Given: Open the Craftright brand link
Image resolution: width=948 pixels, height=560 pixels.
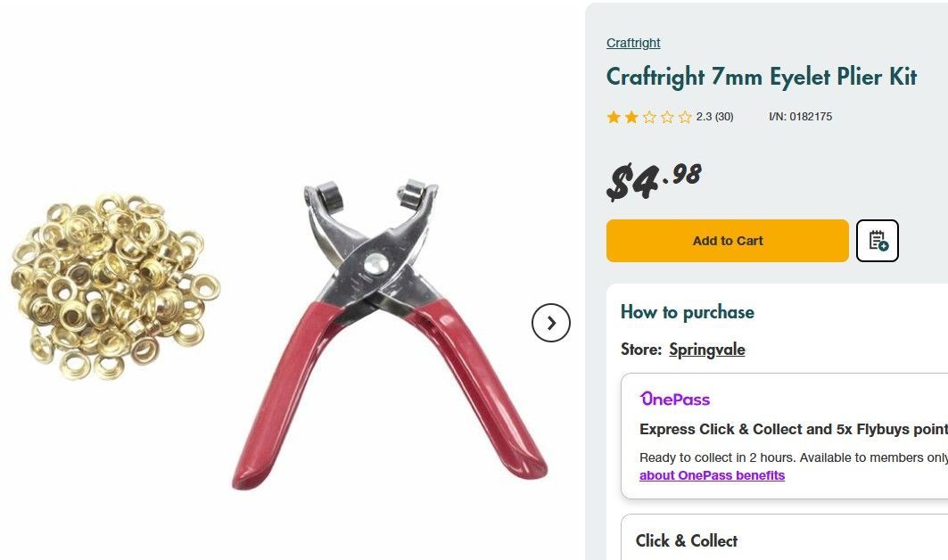Looking at the screenshot, I should click(x=633, y=43).
